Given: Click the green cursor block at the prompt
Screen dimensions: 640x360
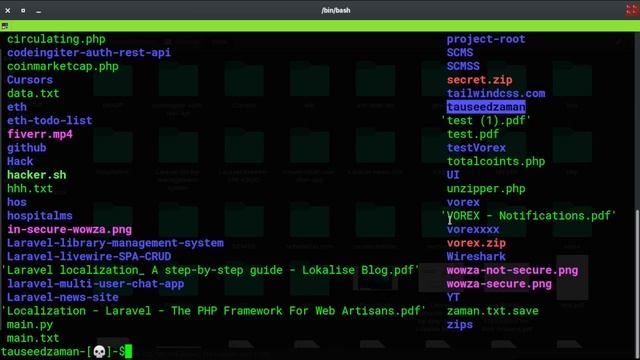Looking at the screenshot, I should 129,351.
